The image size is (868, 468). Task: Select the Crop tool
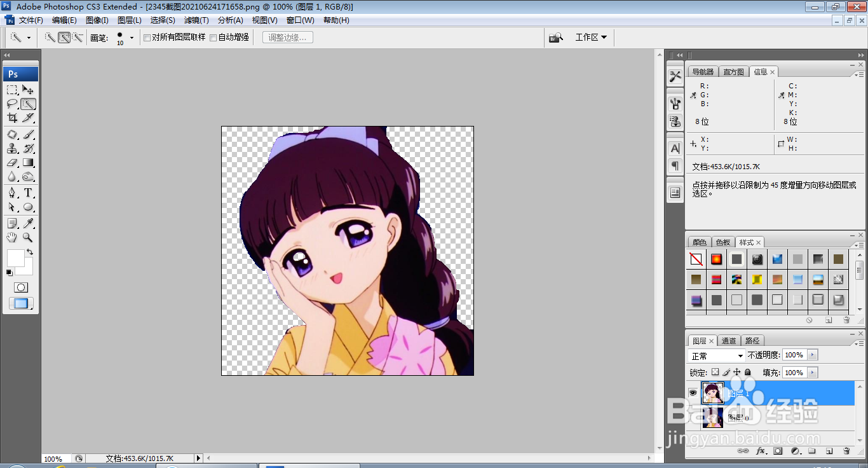pos(12,118)
